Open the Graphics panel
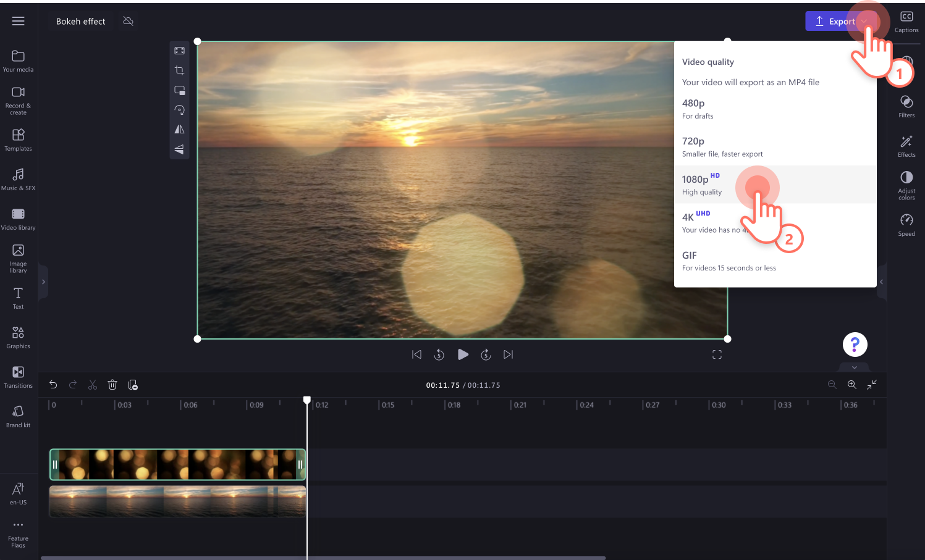This screenshot has width=925, height=560. 18,338
